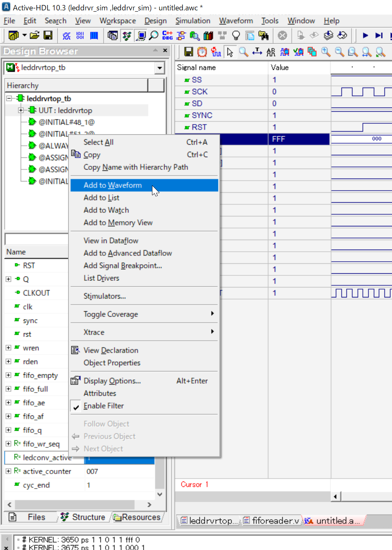The height and width of the screenshot is (550, 392).
Task: Open the Design menu
Action: (x=155, y=21)
